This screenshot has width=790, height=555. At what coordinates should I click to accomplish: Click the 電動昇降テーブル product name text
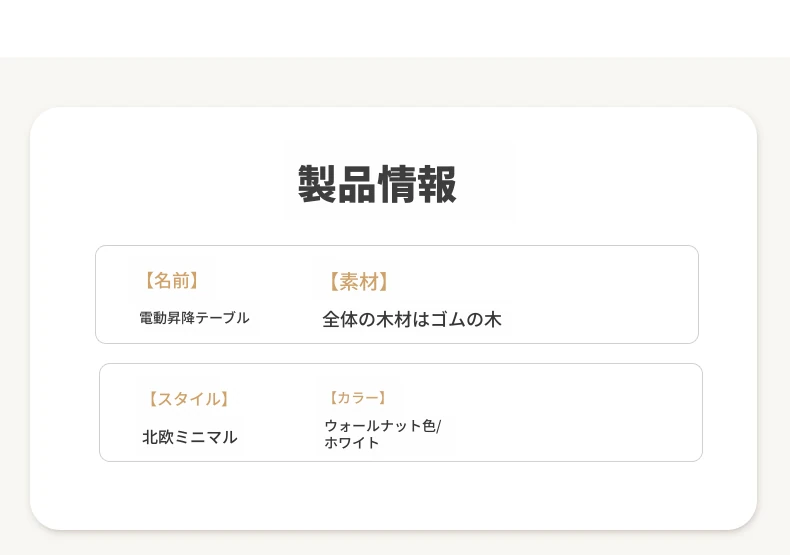(x=194, y=318)
